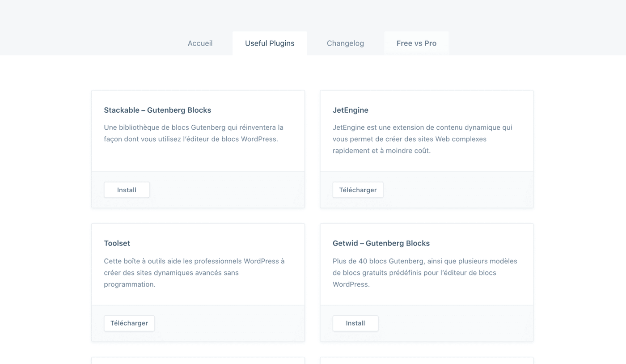
Task: Télécharger the Toolset plugin
Action: click(129, 323)
